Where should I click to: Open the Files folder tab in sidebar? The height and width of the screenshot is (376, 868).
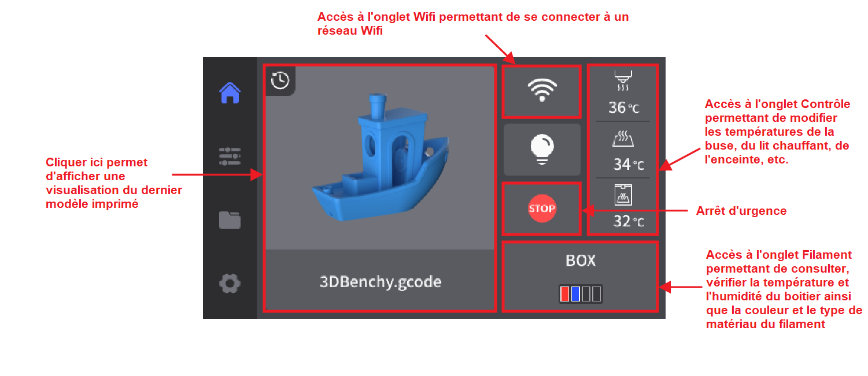click(230, 220)
